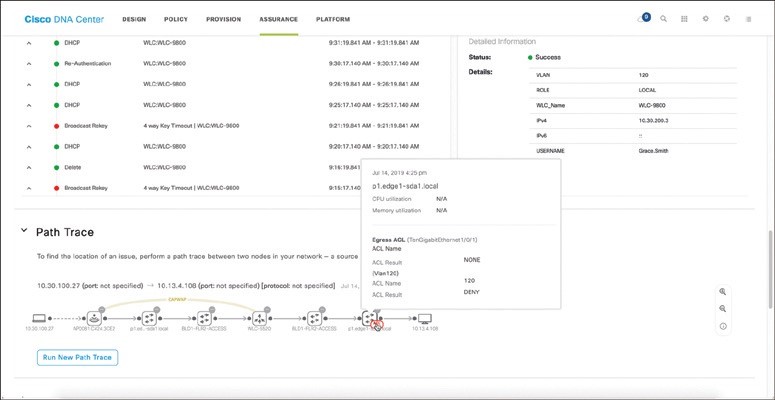Click the VLAN value 120 in details
This screenshot has width=775, height=400.
tap(643, 75)
